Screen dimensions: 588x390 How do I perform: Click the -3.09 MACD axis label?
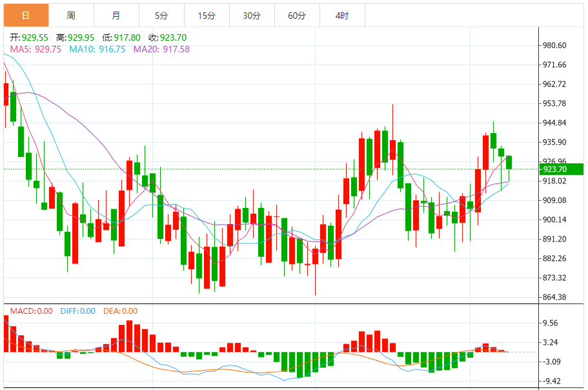(551, 362)
